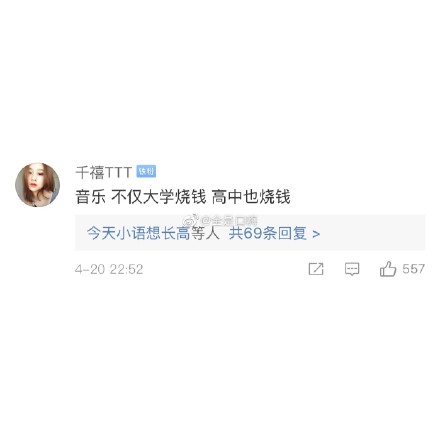
Task: Click the 4-20 22:52 timestamp
Action: pyautogui.click(x=109, y=269)
